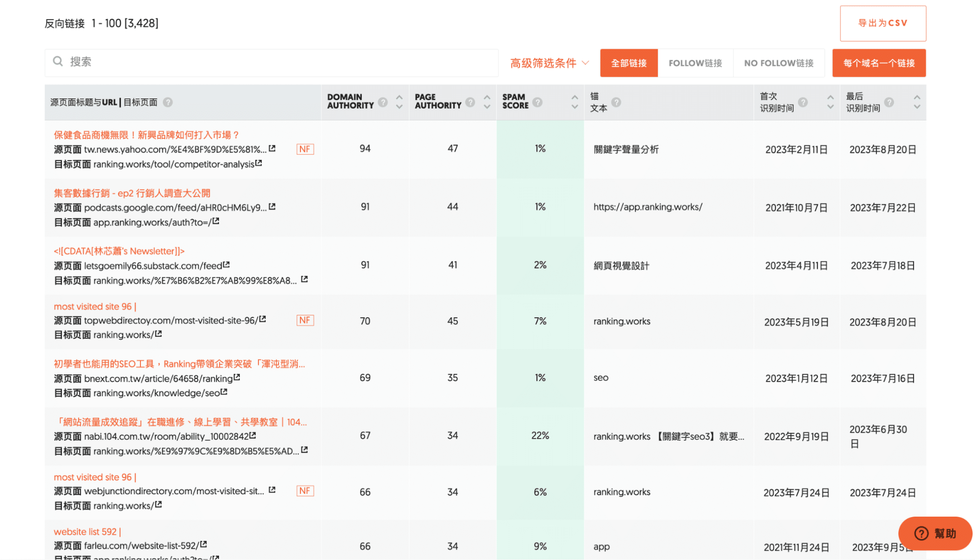The image size is (975, 560).
Task: Click the search magnifier icon
Action: [x=58, y=61]
